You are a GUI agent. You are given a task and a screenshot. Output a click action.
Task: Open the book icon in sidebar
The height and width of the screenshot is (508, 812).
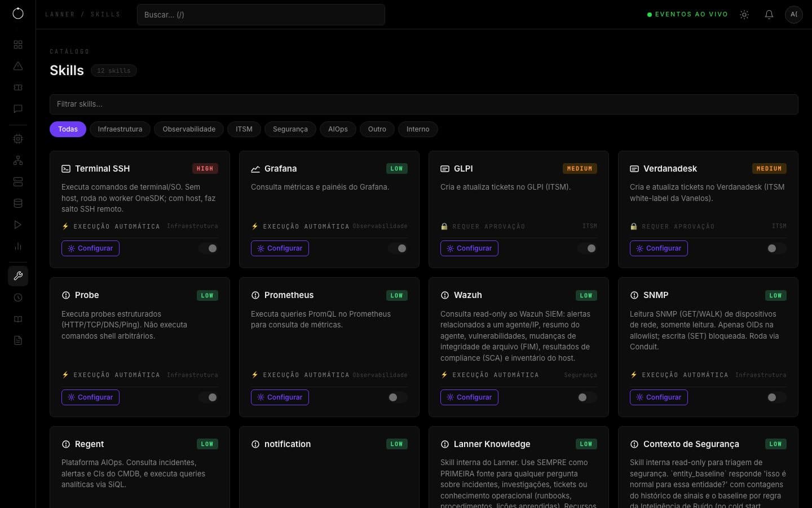18,319
